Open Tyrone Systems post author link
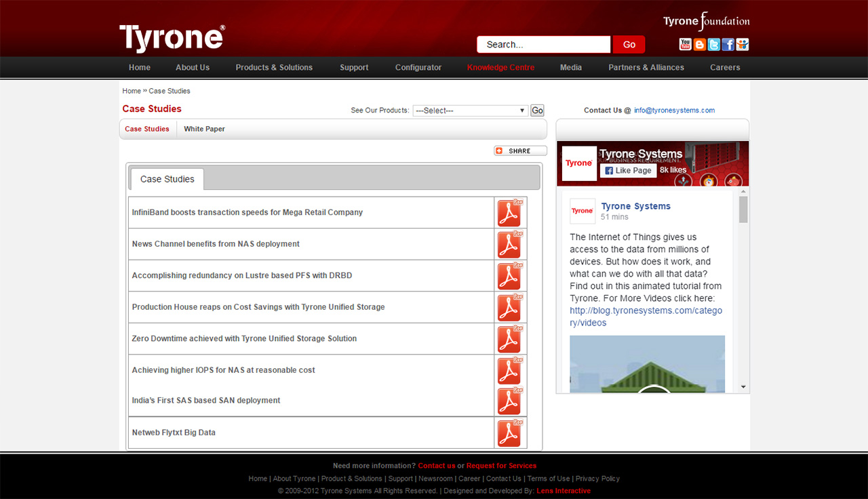This screenshot has height=499, width=868. point(635,206)
